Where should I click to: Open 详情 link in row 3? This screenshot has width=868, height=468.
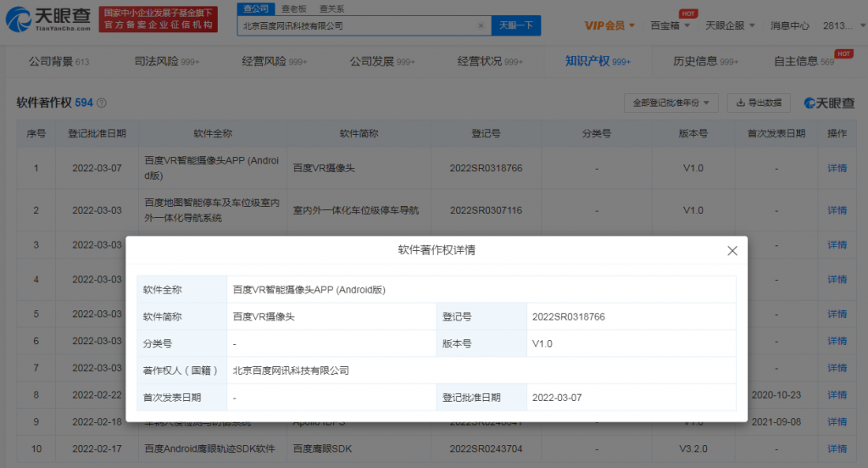click(837, 245)
